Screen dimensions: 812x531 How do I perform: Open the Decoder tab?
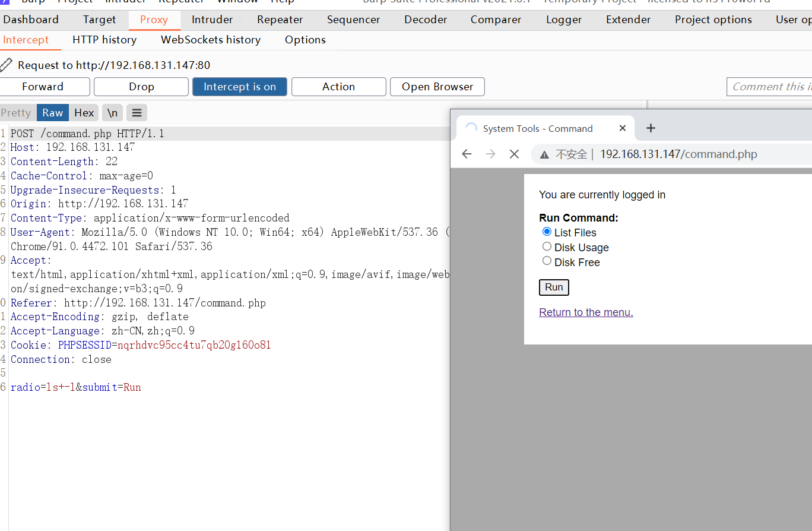coord(426,20)
